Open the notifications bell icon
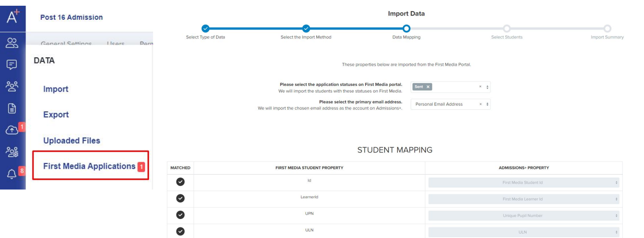 pos(12,174)
